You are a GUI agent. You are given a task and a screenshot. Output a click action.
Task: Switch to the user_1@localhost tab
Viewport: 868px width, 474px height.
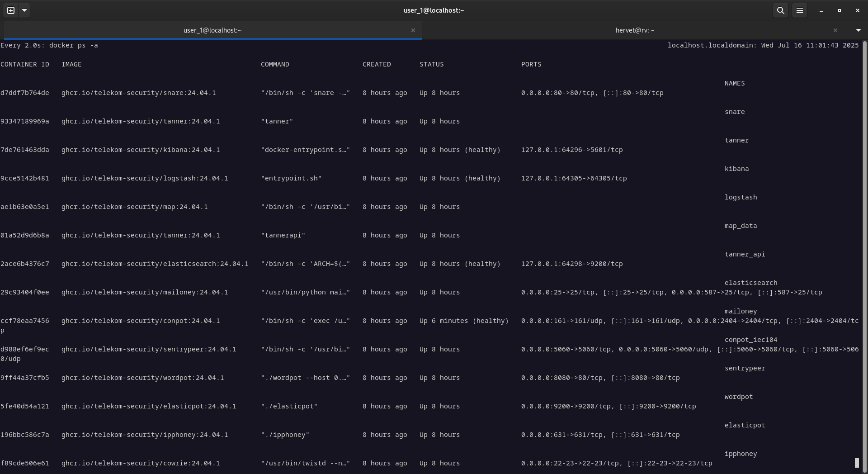(x=212, y=30)
